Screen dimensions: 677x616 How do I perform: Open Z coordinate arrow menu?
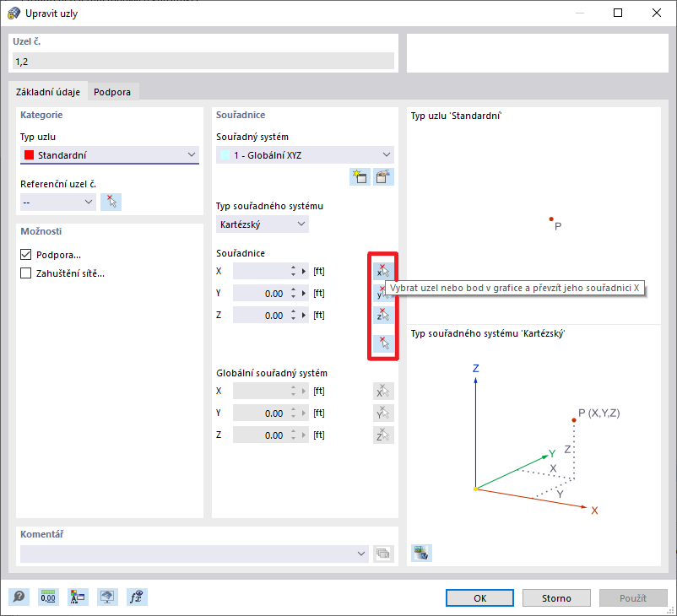click(x=304, y=315)
